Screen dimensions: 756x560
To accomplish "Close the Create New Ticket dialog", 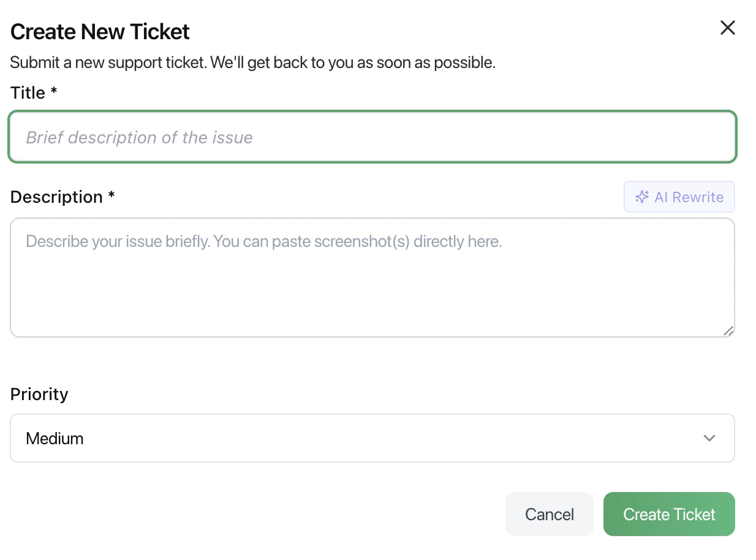I will coord(727,28).
